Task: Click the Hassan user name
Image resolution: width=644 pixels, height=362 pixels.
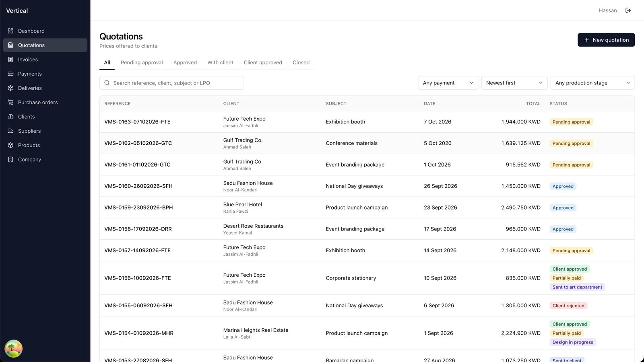Action: point(608,10)
